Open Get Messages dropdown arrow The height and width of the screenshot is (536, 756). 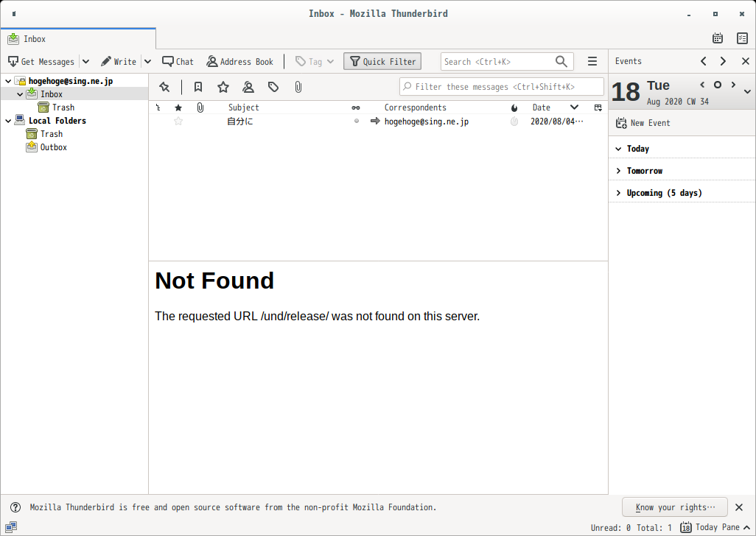click(x=85, y=62)
